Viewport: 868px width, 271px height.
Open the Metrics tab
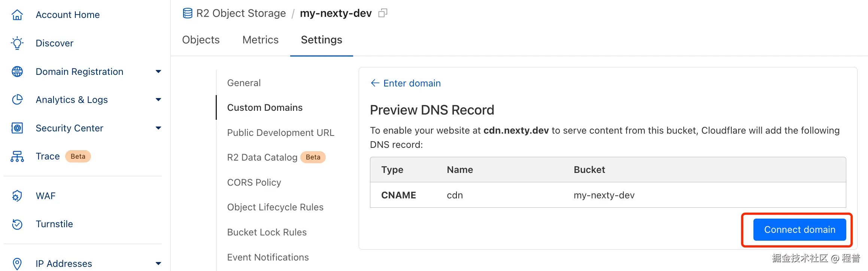(260, 40)
